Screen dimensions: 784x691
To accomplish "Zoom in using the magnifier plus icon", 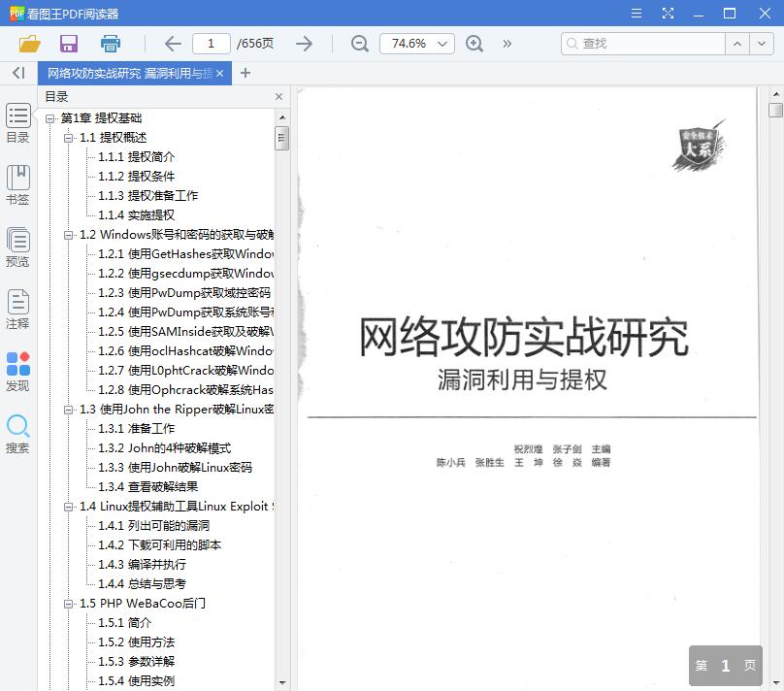I will point(474,44).
